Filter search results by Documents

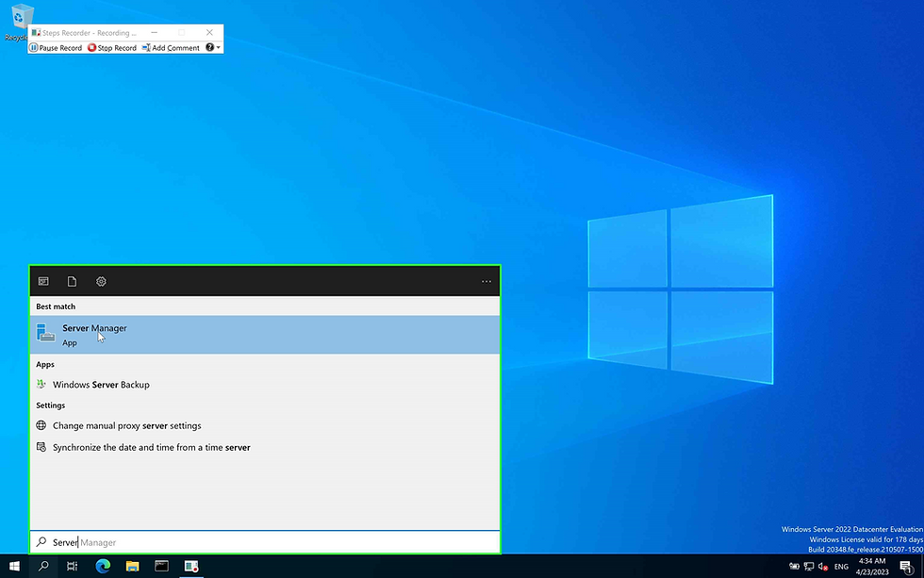tap(72, 282)
